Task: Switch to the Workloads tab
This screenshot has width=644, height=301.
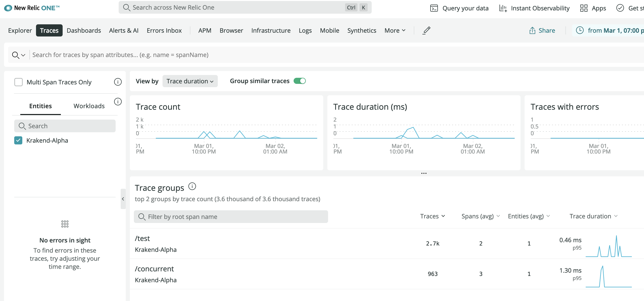Action: (89, 106)
